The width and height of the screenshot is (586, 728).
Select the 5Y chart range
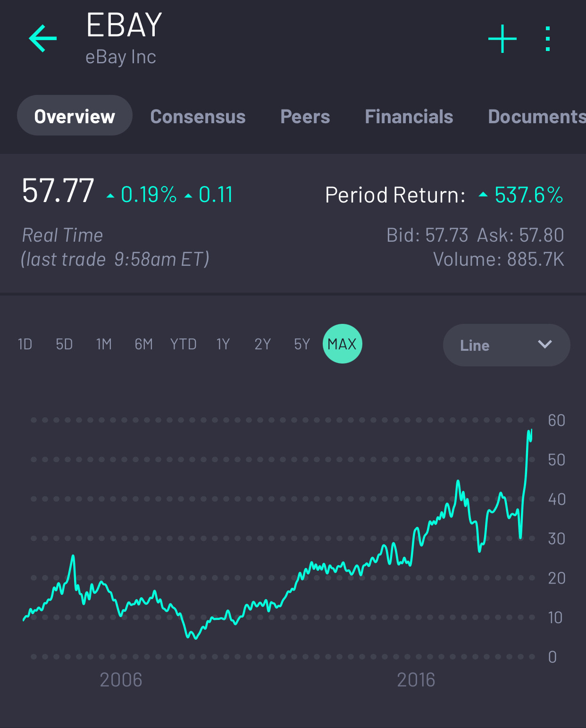tap(302, 344)
